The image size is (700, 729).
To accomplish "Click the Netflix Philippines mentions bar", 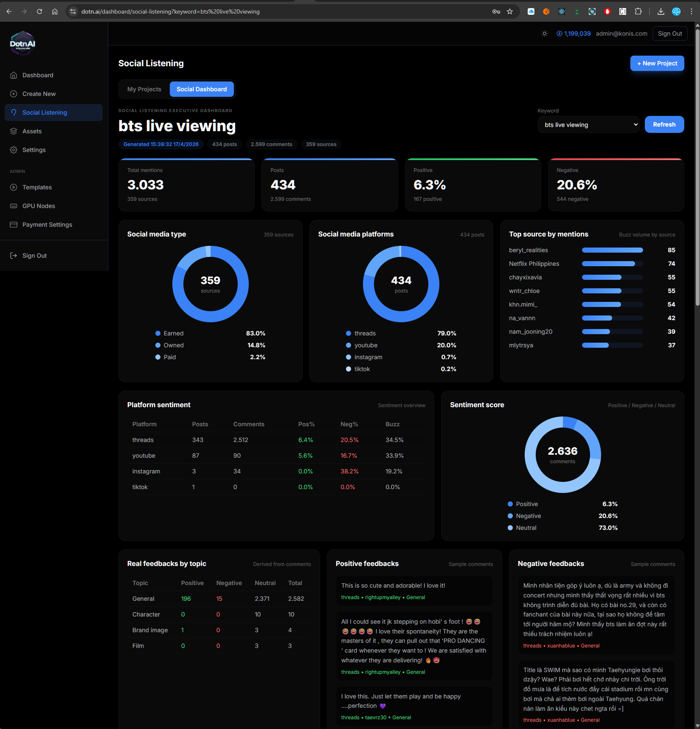I will (612, 264).
